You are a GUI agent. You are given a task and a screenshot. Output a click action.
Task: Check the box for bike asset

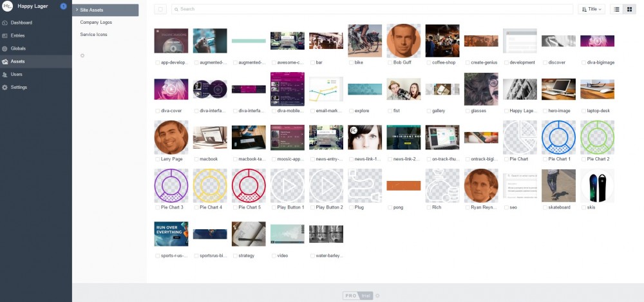[x=351, y=62]
